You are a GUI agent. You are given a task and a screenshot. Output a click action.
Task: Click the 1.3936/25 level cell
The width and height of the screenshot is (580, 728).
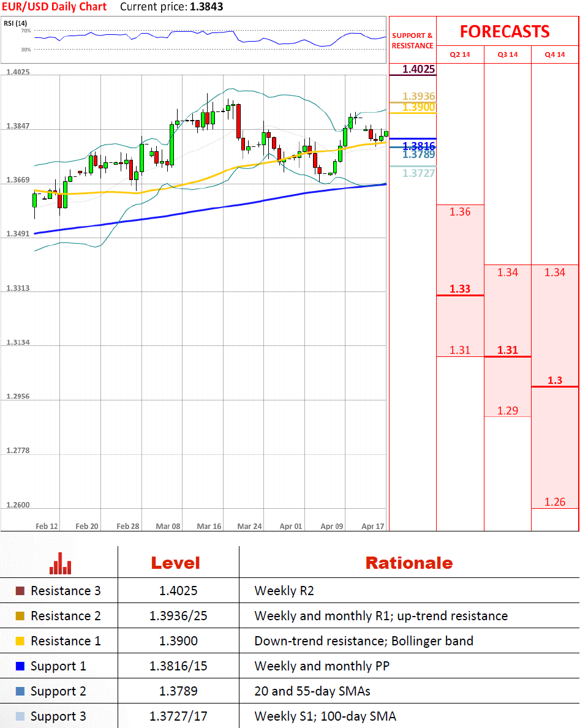178,615
